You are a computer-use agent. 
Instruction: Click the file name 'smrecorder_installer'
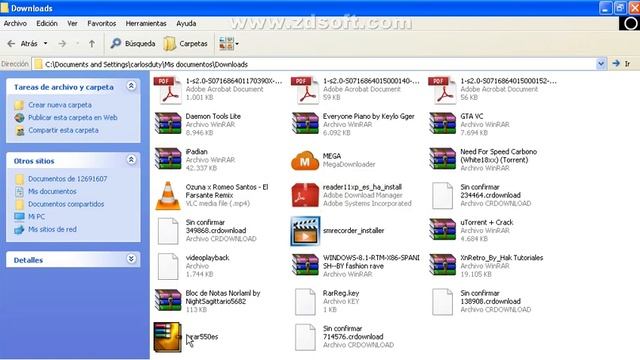click(353, 231)
